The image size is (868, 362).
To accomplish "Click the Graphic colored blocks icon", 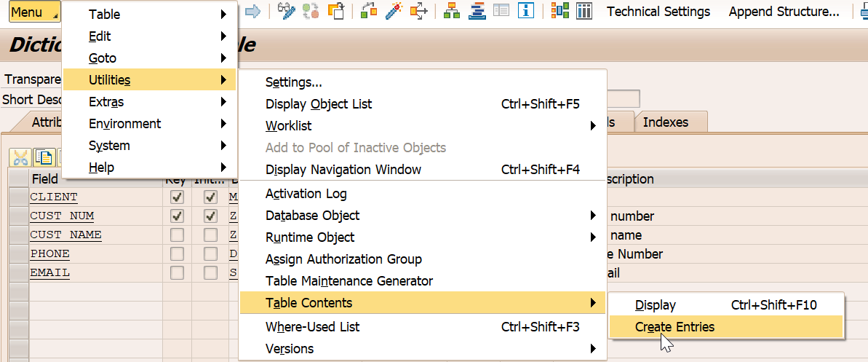I will coord(560,11).
